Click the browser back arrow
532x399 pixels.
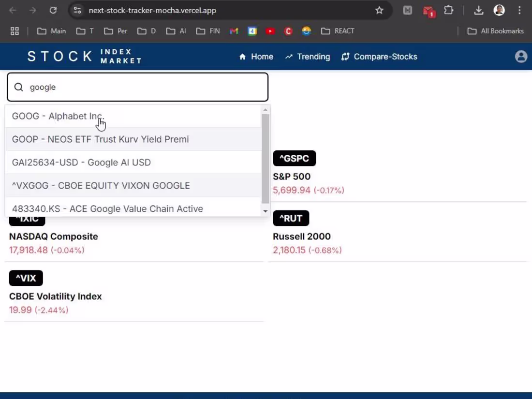[13, 10]
